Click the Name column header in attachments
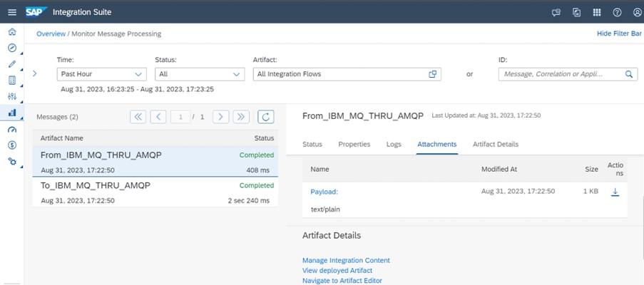Viewport: 644px width, 285px height. tap(320, 169)
